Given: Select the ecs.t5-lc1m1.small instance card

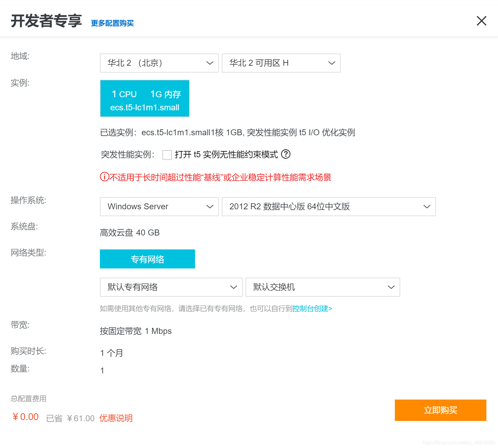Looking at the screenshot, I should [x=144, y=98].
